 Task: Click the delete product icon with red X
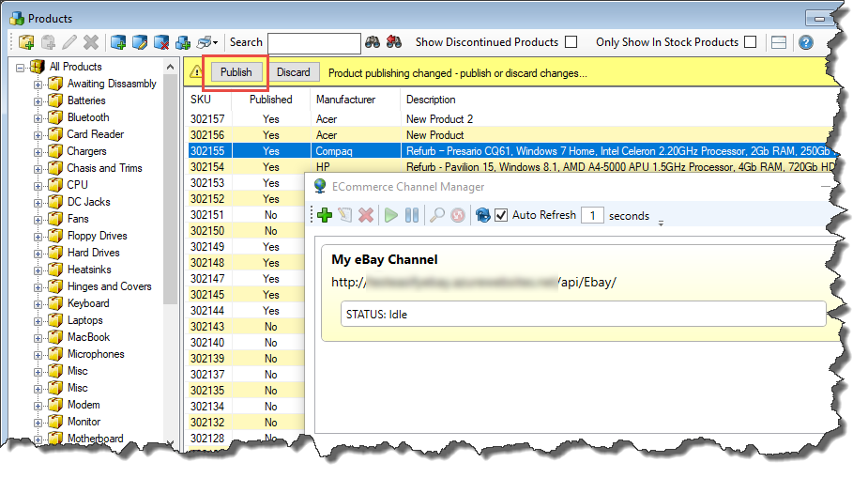pos(161,42)
